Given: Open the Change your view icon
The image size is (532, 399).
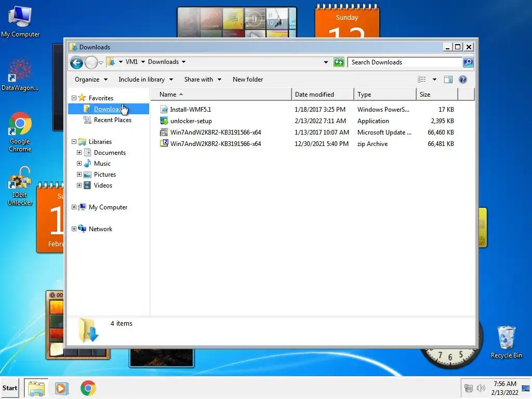Looking at the screenshot, I should click(421, 79).
